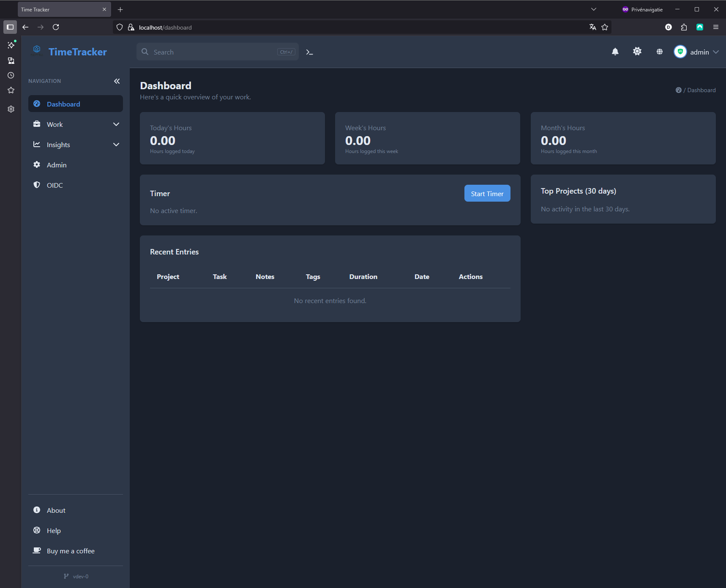Open the command palette terminal icon
This screenshot has height=588, width=726.
(309, 52)
